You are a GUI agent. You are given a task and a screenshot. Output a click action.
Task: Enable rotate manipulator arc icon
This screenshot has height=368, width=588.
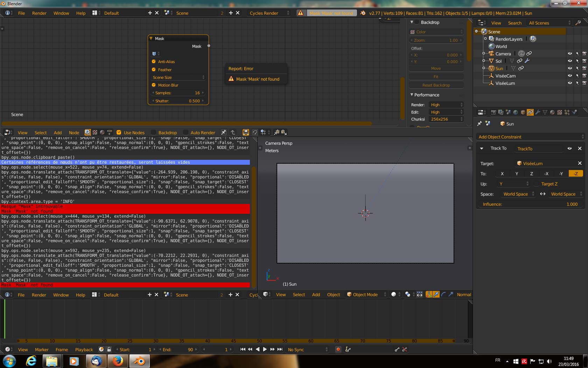(x=443, y=294)
